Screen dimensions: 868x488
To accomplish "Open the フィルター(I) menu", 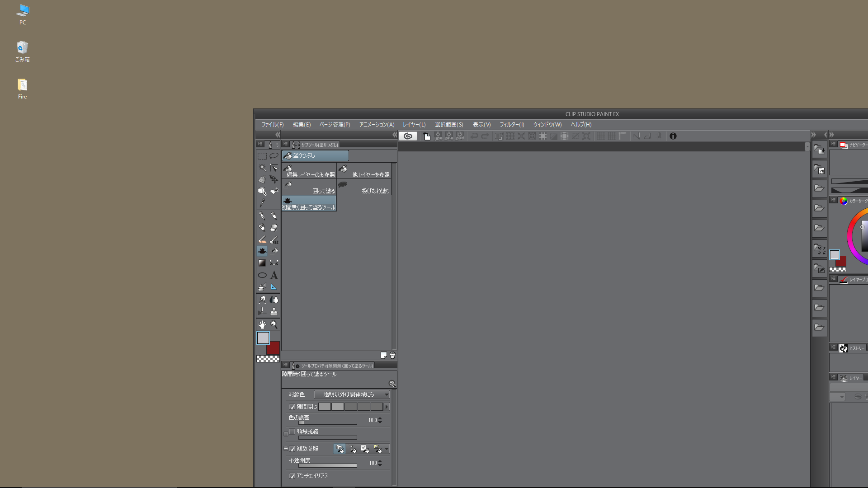I will (512, 125).
